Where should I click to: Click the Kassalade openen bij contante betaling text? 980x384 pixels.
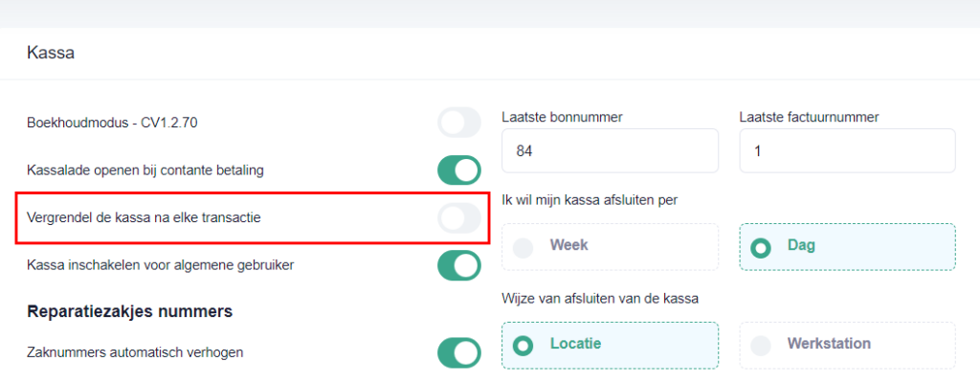point(145,170)
